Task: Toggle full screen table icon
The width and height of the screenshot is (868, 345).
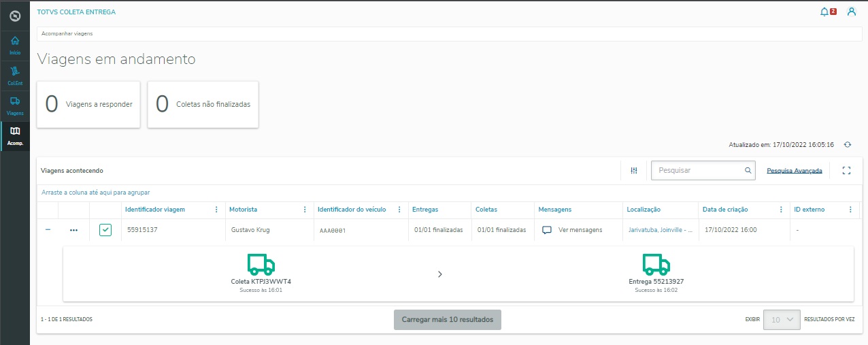Action: [846, 171]
